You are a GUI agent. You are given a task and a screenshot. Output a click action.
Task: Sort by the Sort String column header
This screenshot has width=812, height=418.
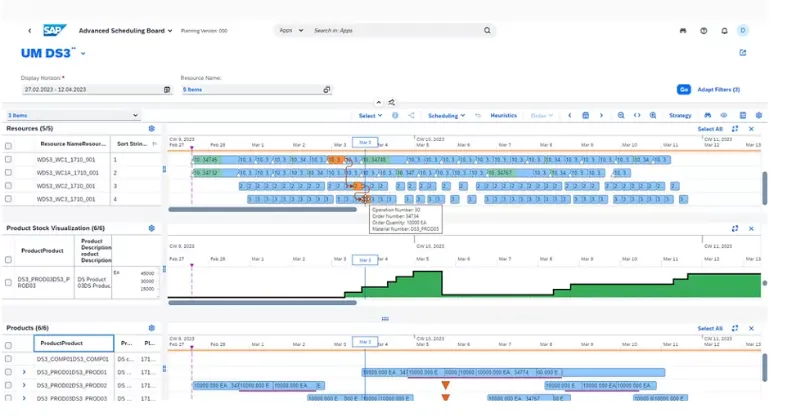[133, 144]
